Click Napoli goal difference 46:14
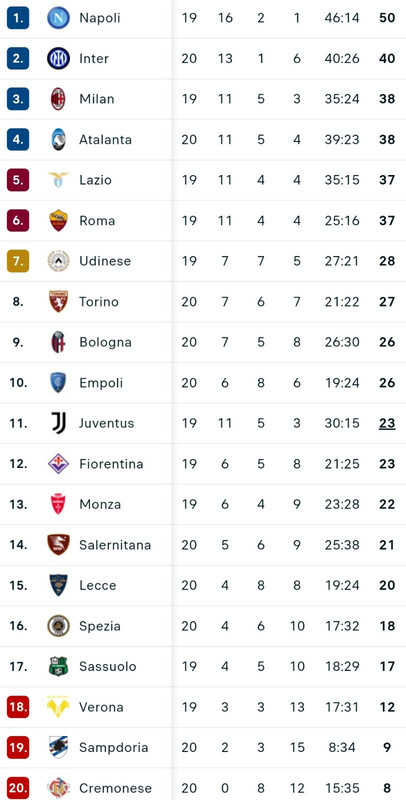 [x=342, y=18]
